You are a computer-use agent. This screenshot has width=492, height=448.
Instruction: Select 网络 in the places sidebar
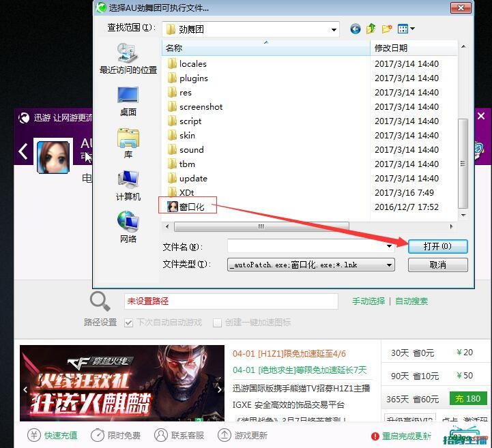(x=128, y=228)
